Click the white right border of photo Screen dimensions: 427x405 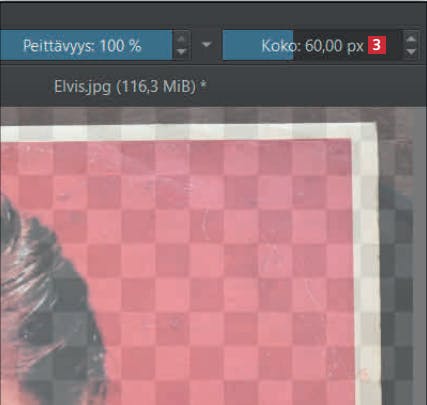coord(367,267)
